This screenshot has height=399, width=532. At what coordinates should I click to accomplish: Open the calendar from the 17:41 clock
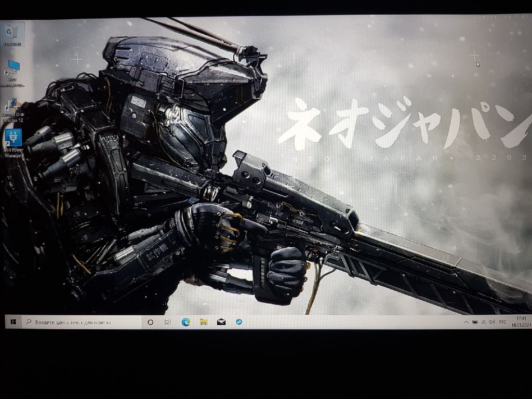tap(521, 321)
